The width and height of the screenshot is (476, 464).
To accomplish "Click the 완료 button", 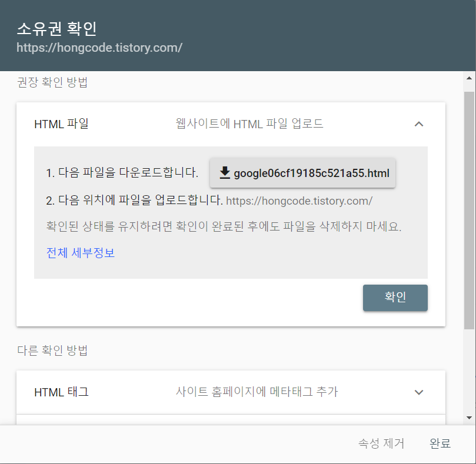I will (x=440, y=443).
